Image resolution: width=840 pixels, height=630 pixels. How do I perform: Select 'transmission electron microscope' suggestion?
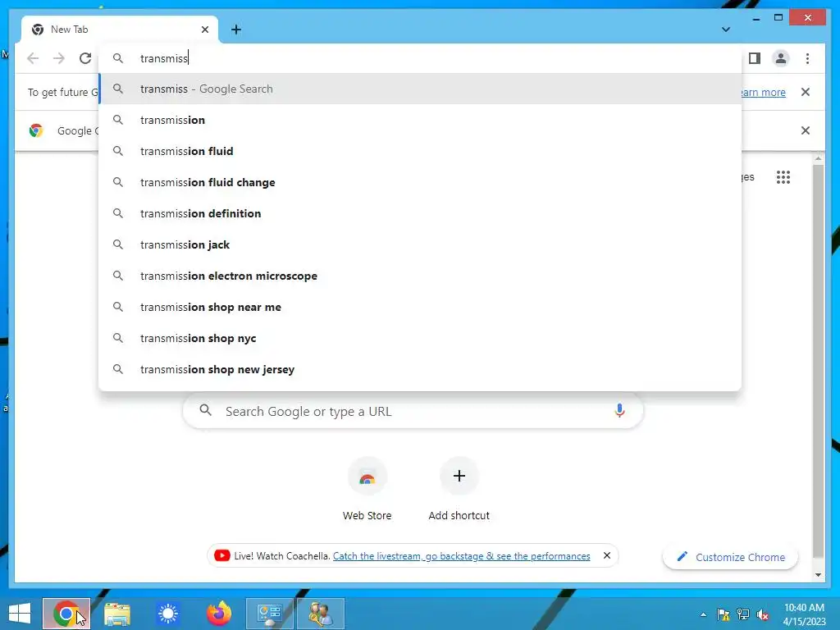[420, 276]
